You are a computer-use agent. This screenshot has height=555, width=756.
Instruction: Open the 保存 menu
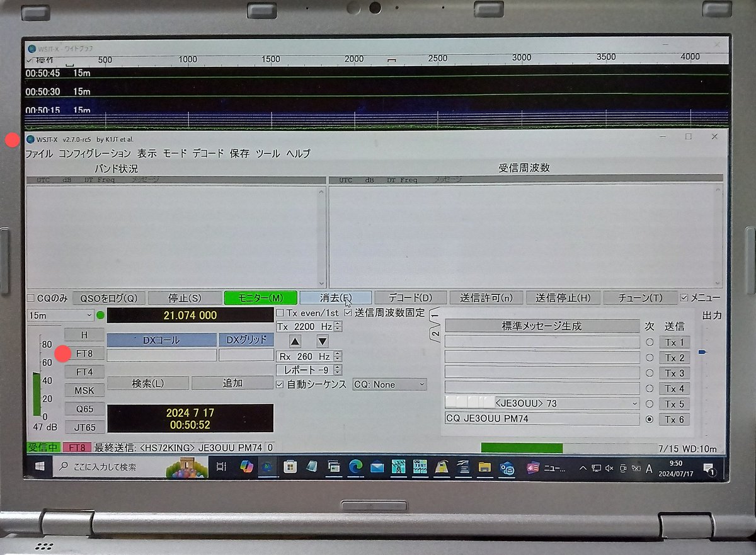[x=239, y=153]
